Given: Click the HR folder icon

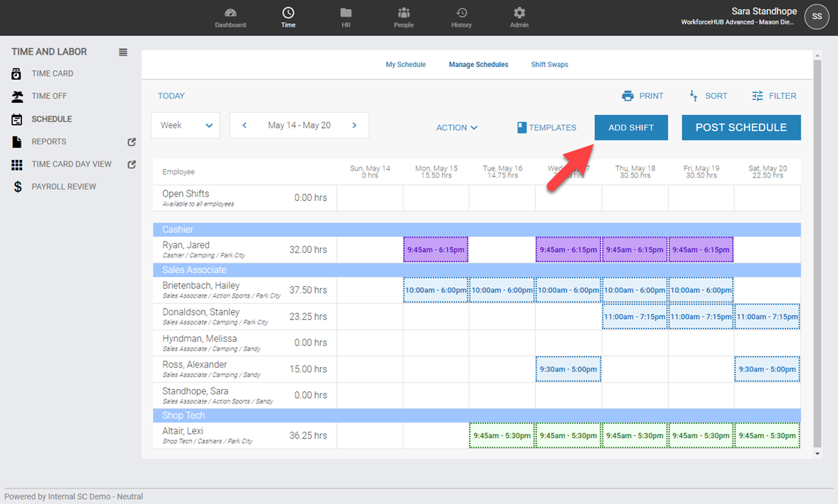Looking at the screenshot, I should [346, 13].
